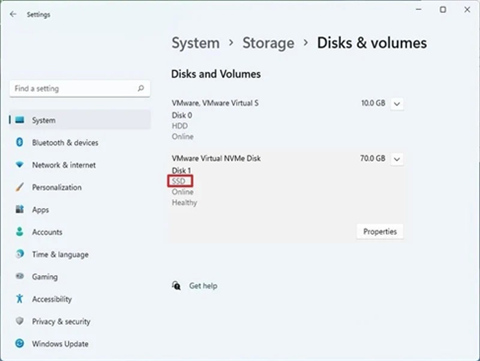Click the Accessibility figure icon
Image resolution: width=480 pixels, height=361 pixels.
[20, 299]
